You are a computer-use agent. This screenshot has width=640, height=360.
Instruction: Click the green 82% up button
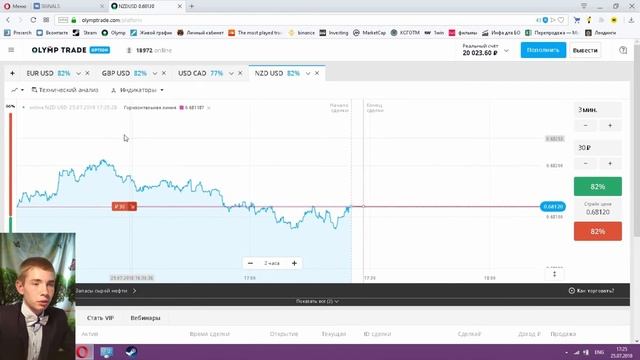click(598, 187)
